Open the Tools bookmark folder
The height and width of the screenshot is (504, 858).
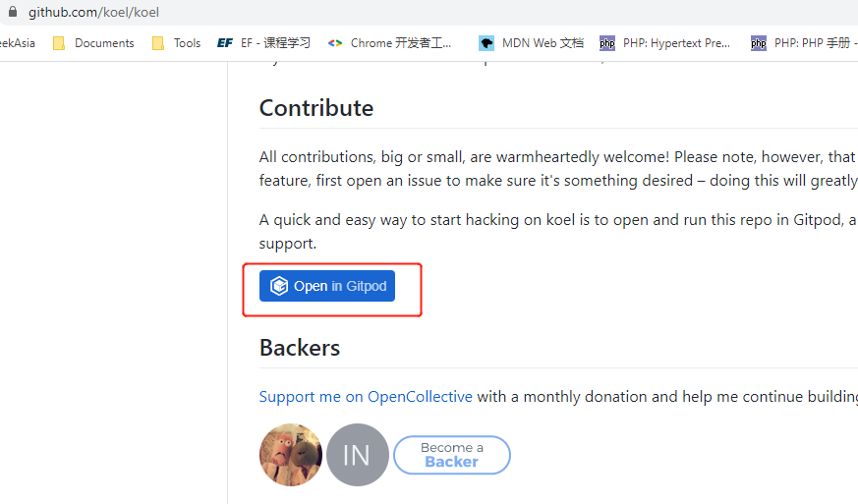(176, 43)
